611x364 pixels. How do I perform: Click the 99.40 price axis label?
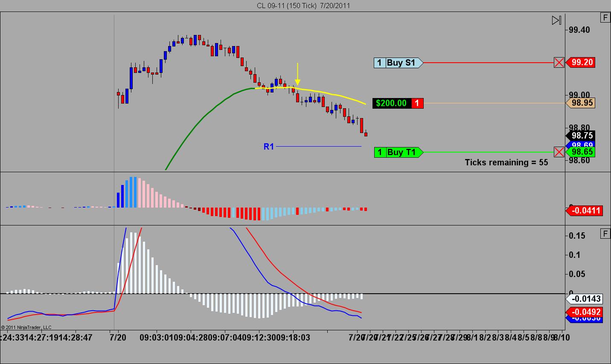pyautogui.click(x=579, y=30)
